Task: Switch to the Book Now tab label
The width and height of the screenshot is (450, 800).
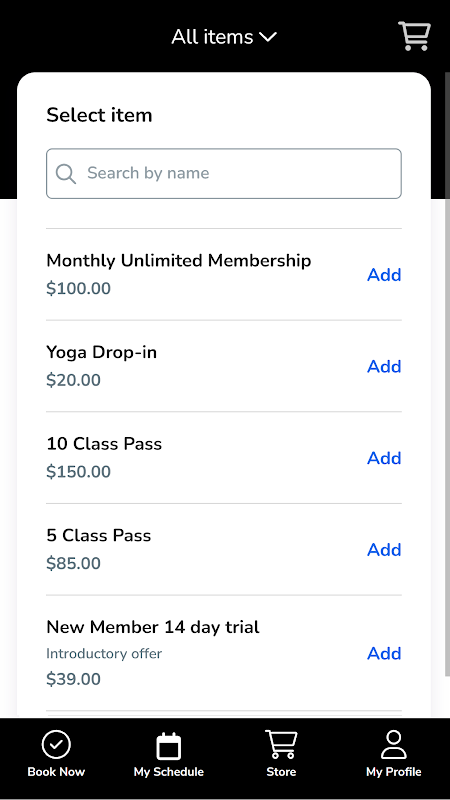Action: (56, 772)
